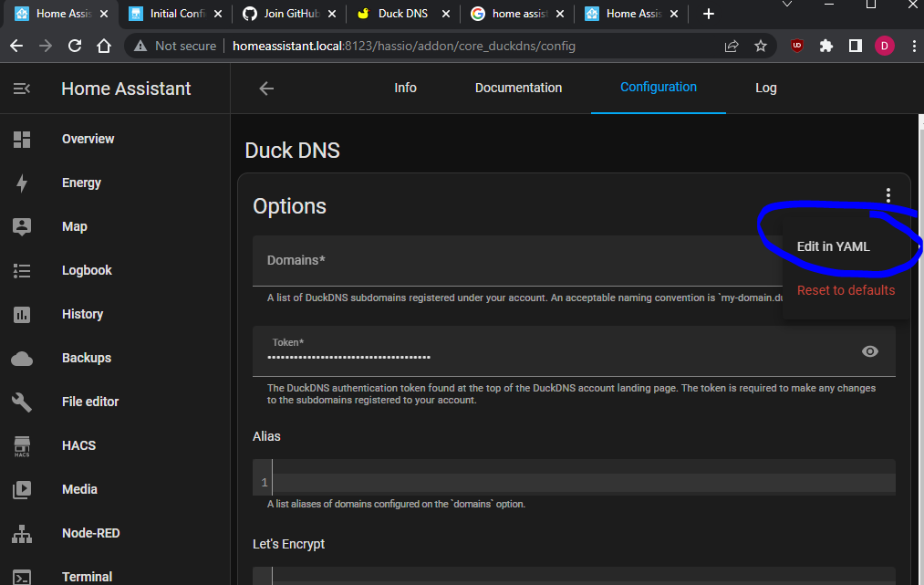Switch to the Documentation tab
Viewport: 924px width, 585px height.
(519, 88)
